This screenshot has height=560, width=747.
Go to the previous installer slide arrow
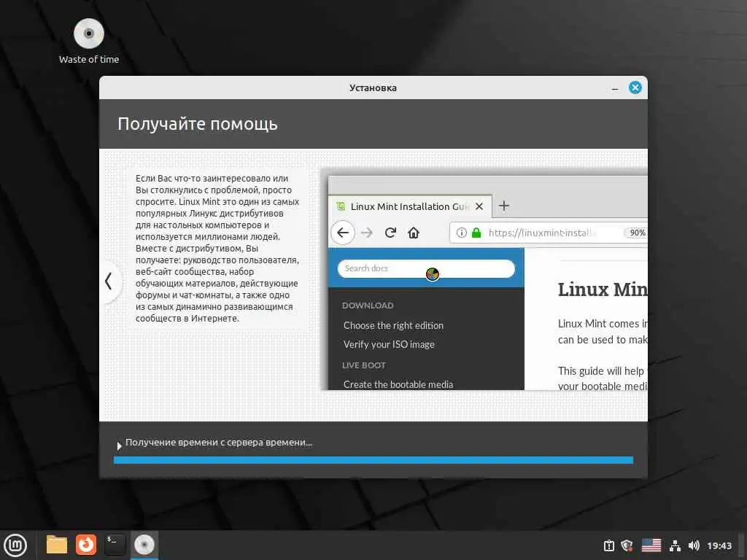[109, 281]
